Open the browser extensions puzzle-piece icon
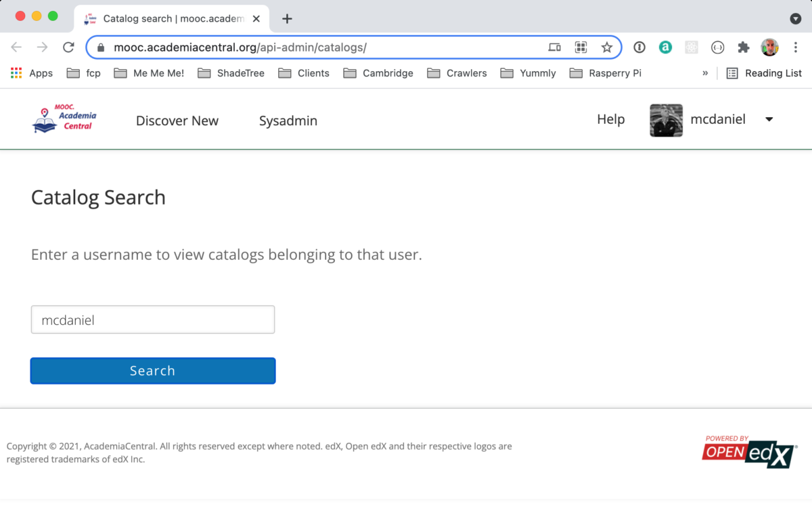Viewport: 812px width, 530px height. click(743, 47)
